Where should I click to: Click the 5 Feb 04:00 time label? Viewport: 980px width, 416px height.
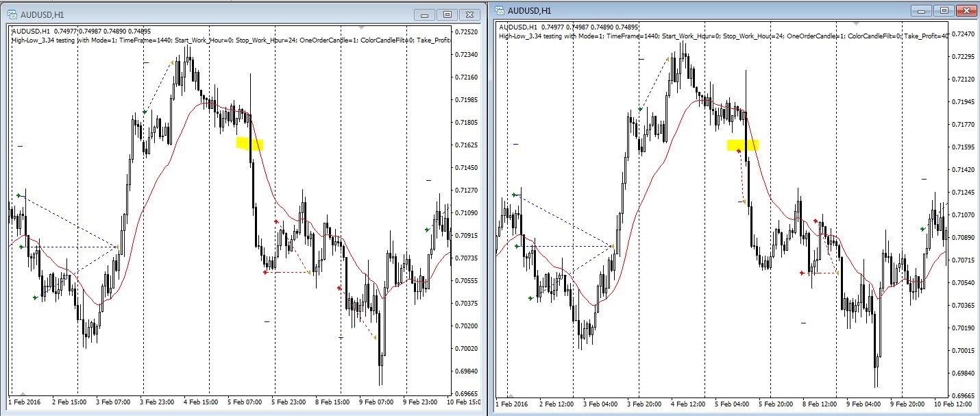click(733, 404)
